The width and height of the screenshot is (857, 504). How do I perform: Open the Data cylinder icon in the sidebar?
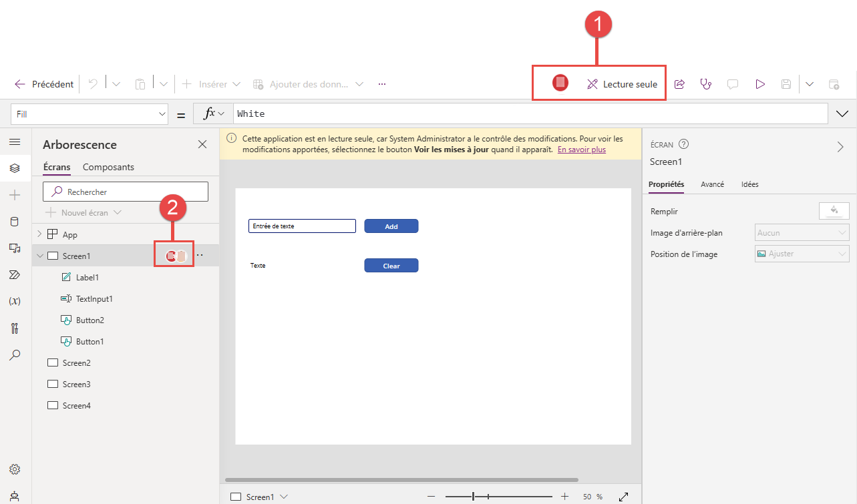coord(15,222)
